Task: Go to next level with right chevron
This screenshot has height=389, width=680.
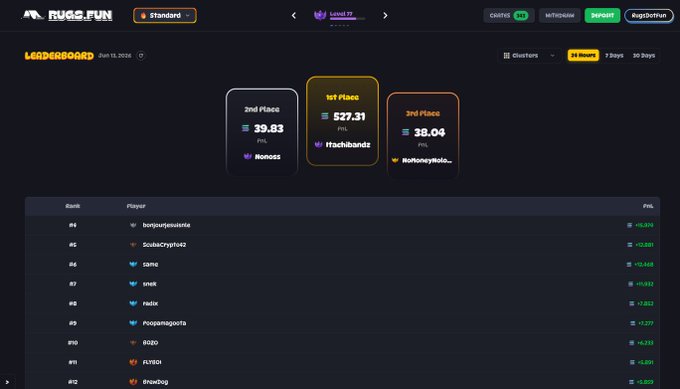Action: pos(385,16)
